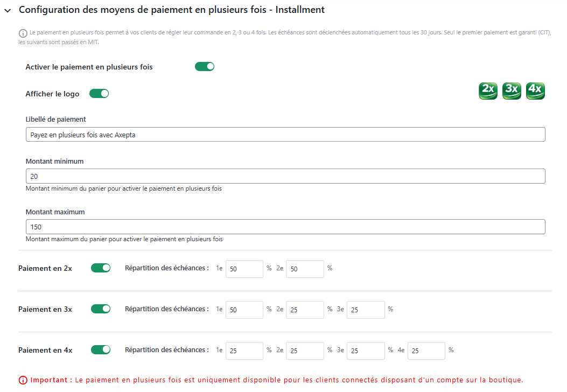Click the 3e percentage field for Paiement en 3x
This screenshot has height=392, width=567.
(x=366, y=310)
